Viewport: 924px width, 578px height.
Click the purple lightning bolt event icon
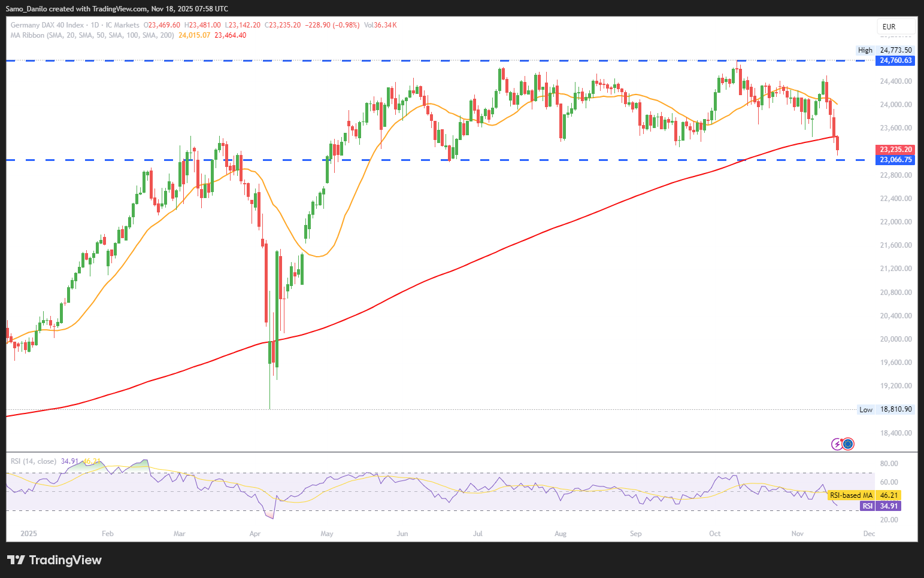pyautogui.click(x=837, y=444)
